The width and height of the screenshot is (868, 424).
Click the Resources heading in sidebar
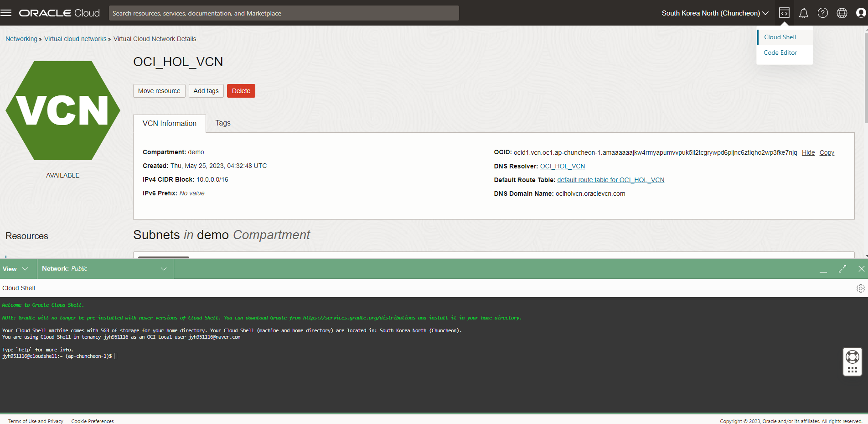click(x=27, y=236)
